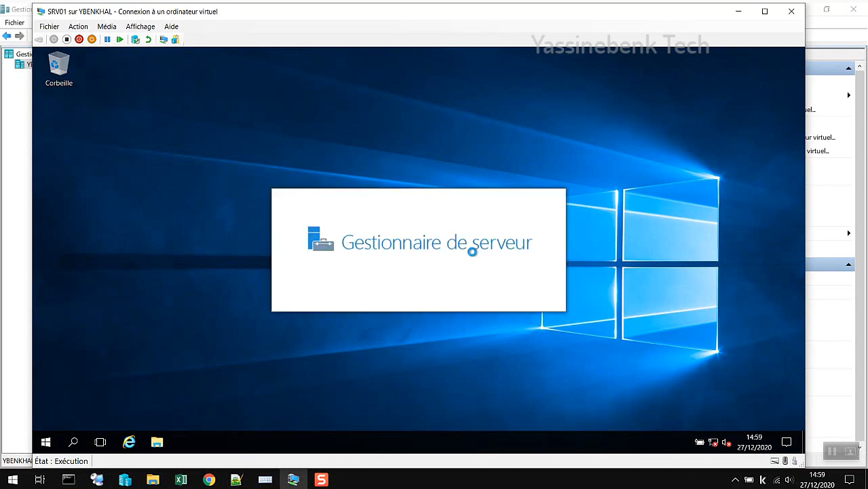Open the Hyper-V Manager icon on host taskbar

click(x=97, y=480)
